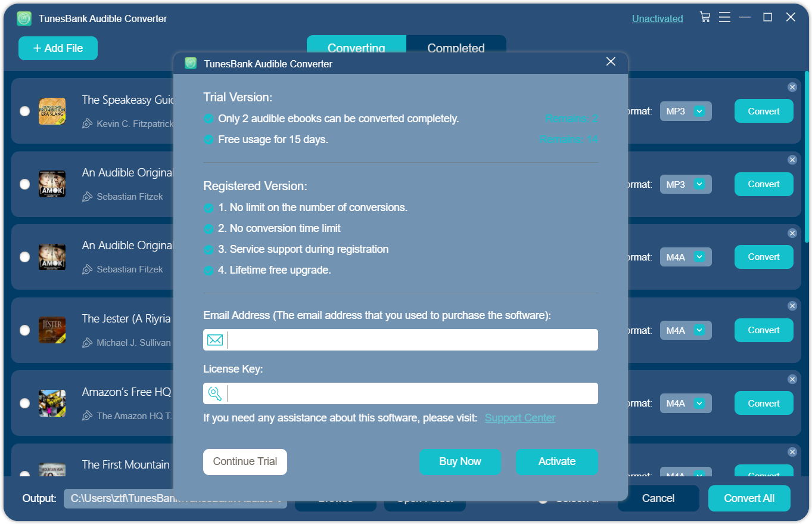Click 'Michael J. Sullivan' author text
This screenshot has width=812, height=524.
click(134, 343)
